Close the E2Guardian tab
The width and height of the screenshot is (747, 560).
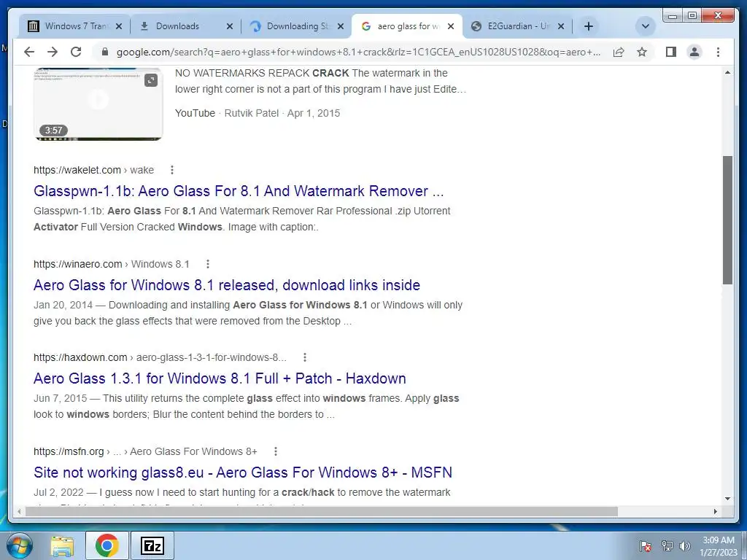coord(561,26)
